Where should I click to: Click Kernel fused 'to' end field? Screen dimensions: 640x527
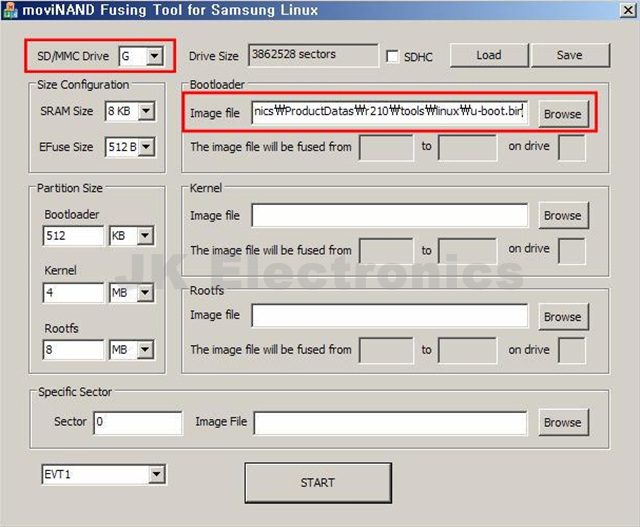tap(467, 251)
